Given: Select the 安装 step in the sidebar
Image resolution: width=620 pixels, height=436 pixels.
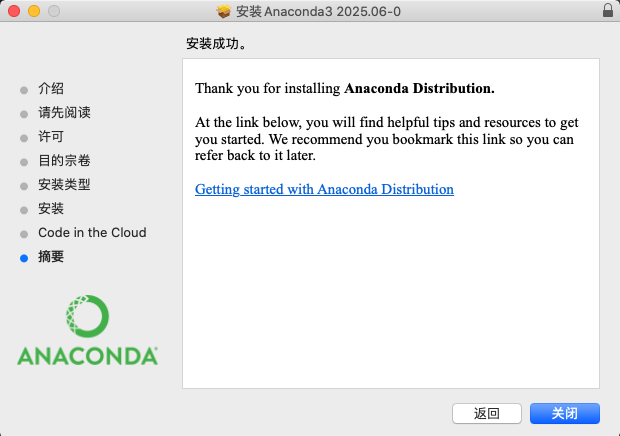Looking at the screenshot, I should click(x=51, y=209).
